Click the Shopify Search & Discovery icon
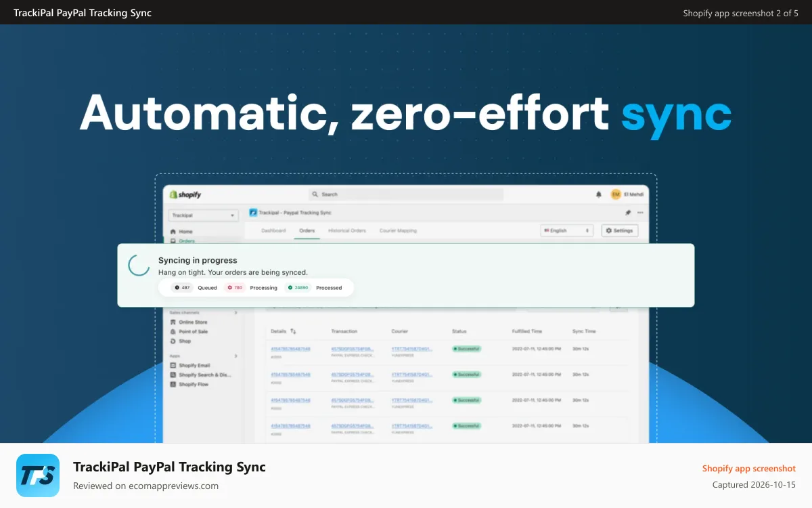812x508 pixels. tap(173, 375)
